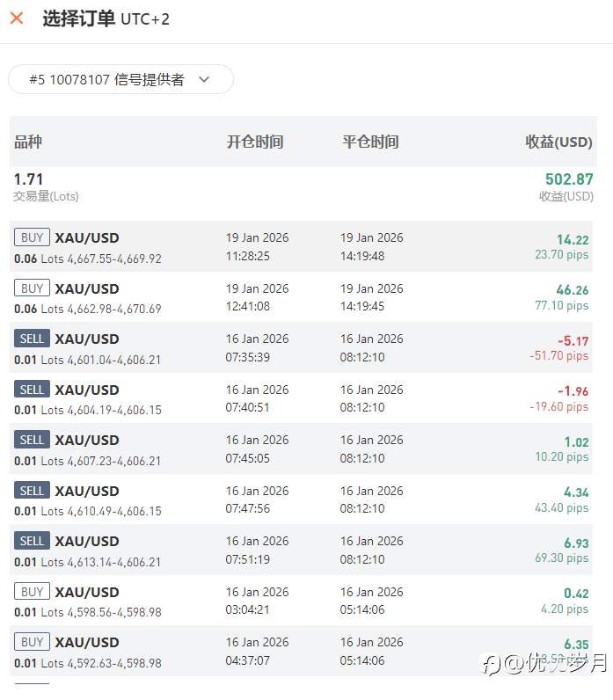The width and height of the screenshot is (613, 700).
Task: Click the total profit 502.87 value
Action: point(568,179)
